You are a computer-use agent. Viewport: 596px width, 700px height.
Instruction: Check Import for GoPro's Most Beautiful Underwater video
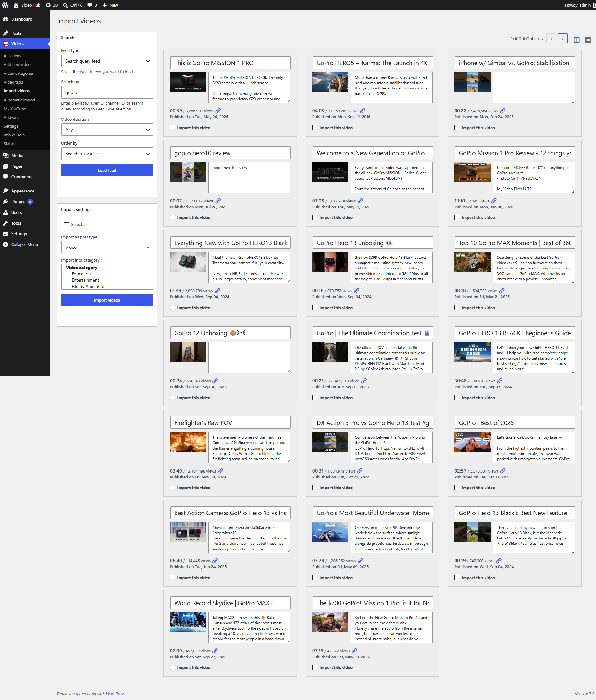coord(314,578)
